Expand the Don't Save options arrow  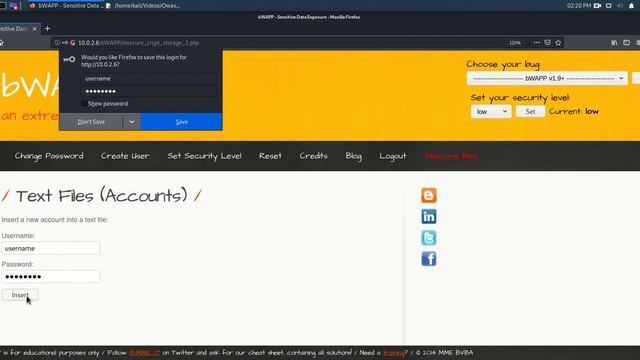click(x=131, y=122)
